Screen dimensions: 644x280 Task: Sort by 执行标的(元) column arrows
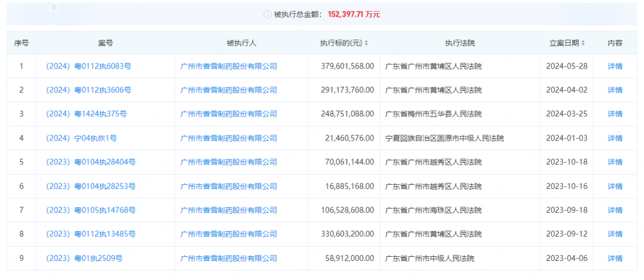click(x=366, y=43)
